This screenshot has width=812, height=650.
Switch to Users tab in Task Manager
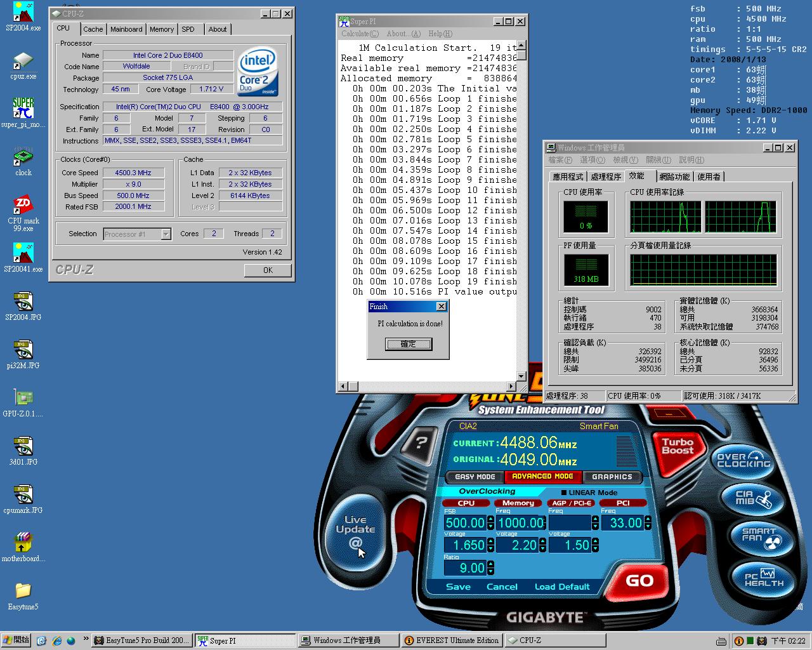[709, 176]
